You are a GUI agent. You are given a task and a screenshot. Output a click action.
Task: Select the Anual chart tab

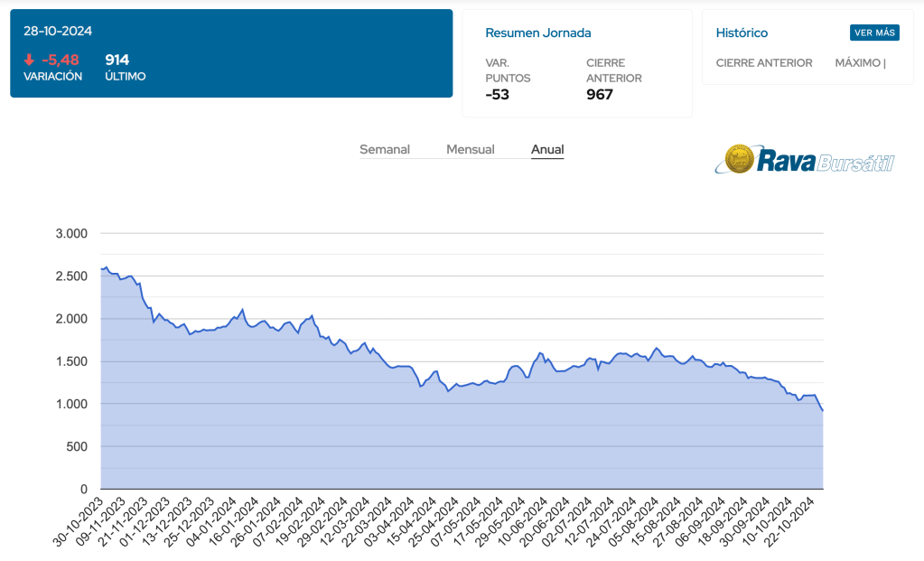pos(547,149)
